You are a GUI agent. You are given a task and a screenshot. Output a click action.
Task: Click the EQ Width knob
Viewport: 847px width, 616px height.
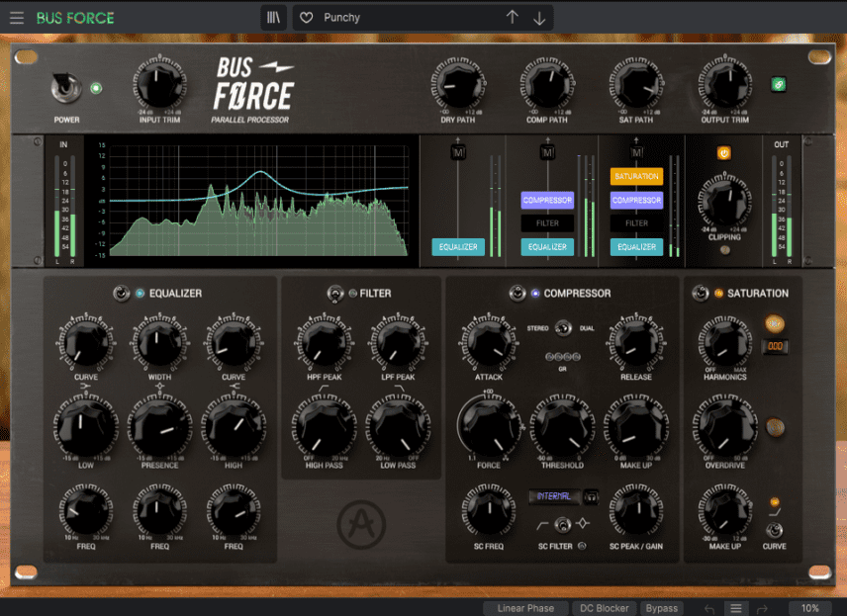click(159, 342)
